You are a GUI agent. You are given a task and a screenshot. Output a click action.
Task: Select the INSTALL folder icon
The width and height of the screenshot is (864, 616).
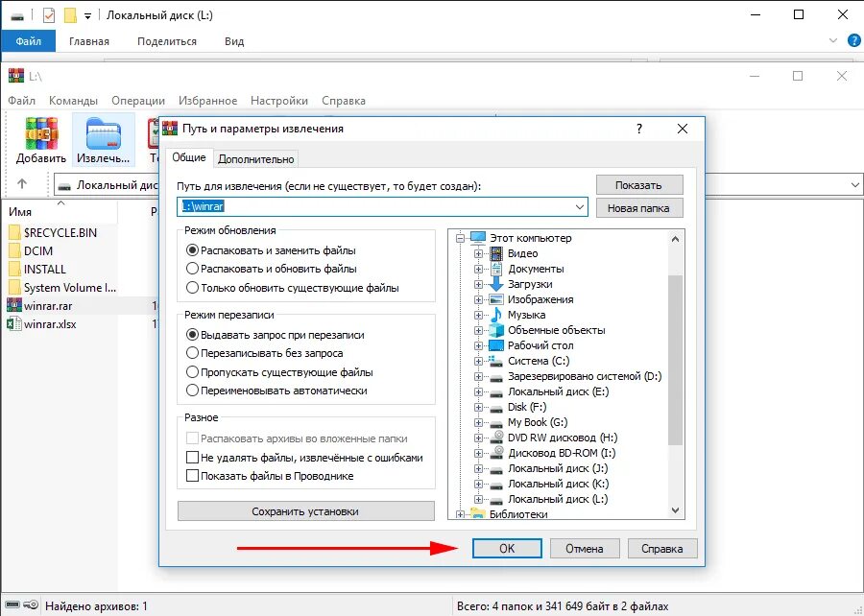(x=14, y=270)
